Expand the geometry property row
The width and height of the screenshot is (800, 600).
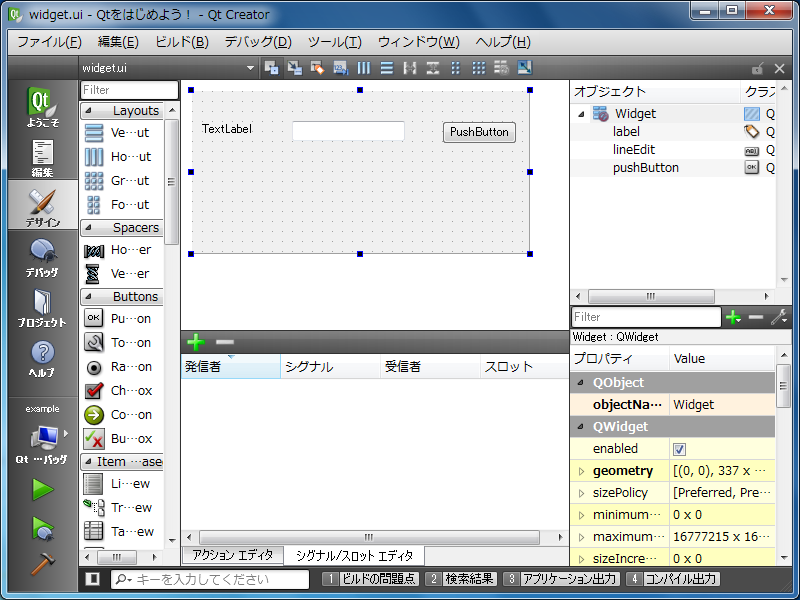tap(581, 471)
